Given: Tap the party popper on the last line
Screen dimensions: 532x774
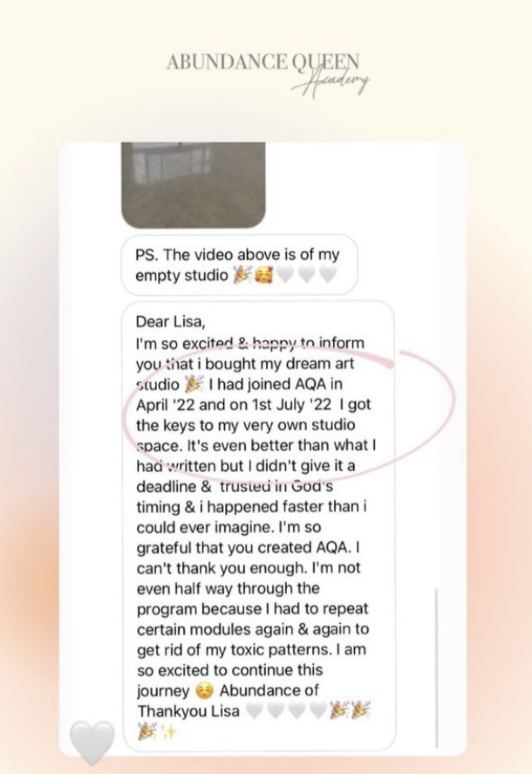Looking at the screenshot, I should coord(147,732).
